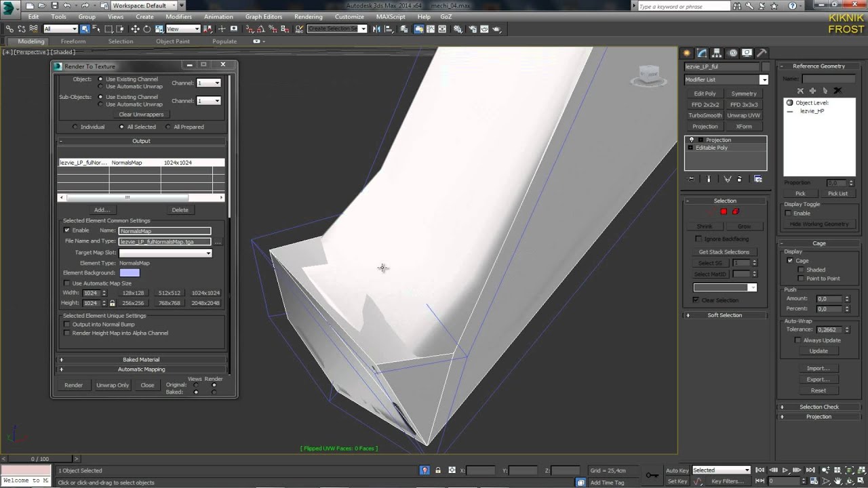Screen dimensions: 868x488
Task: Click the Render button in Render To Texture
Action: (x=74, y=385)
